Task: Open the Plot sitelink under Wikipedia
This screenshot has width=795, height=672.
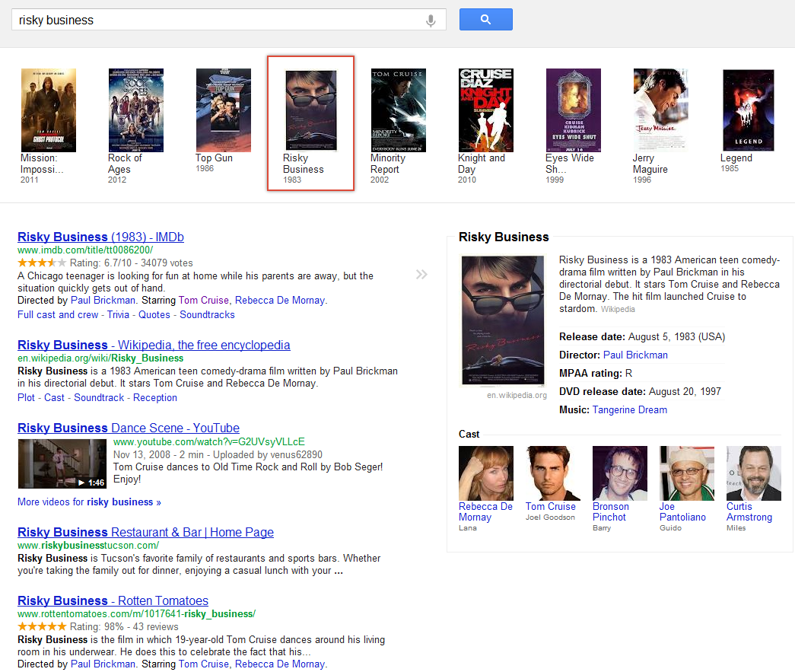Action: coord(26,397)
